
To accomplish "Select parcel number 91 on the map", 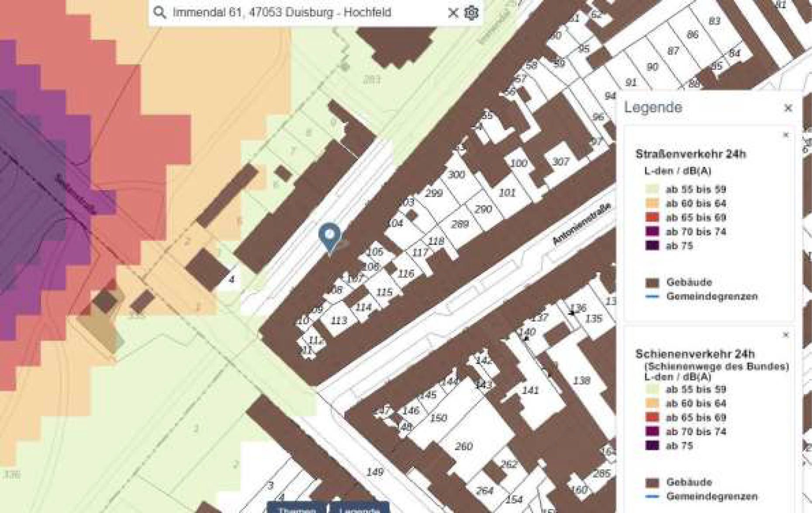I will coord(631,83).
